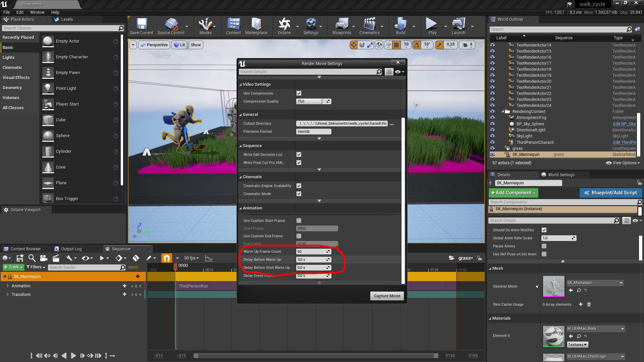Open the File menu
644x362 pixels.
pyautogui.click(x=6, y=12)
